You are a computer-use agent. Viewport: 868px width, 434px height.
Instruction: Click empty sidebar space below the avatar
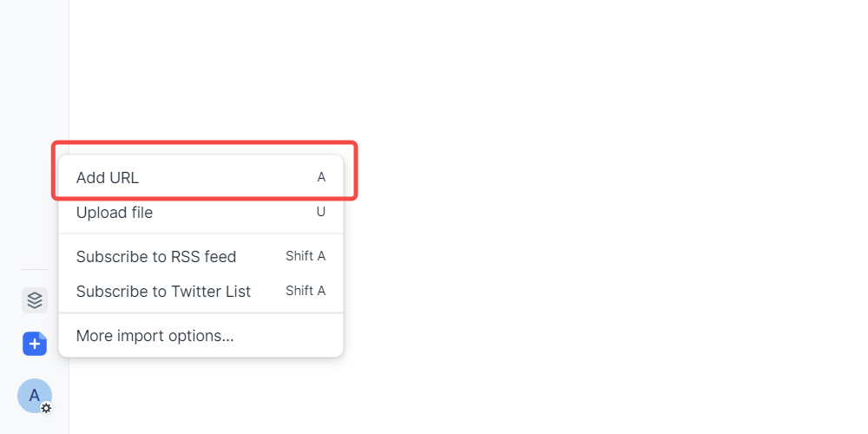[x=35, y=424]
